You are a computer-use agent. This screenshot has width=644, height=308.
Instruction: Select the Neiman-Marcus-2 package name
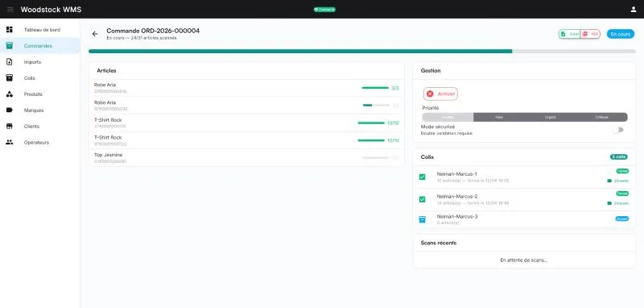coord(457,196)
